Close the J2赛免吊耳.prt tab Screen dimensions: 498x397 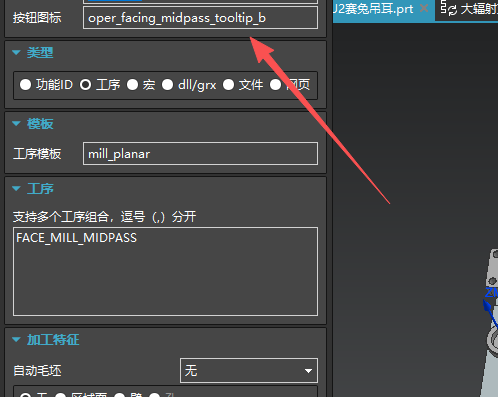424,8
